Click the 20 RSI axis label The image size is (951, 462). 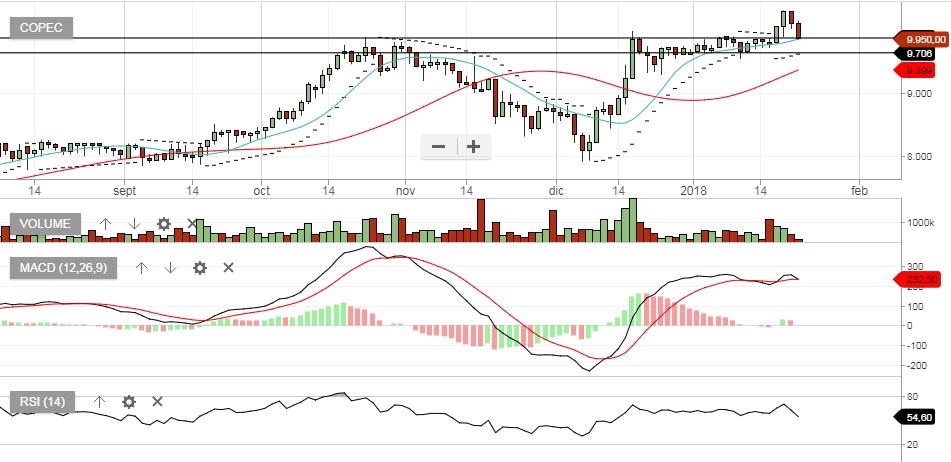(x=912, y=445)
